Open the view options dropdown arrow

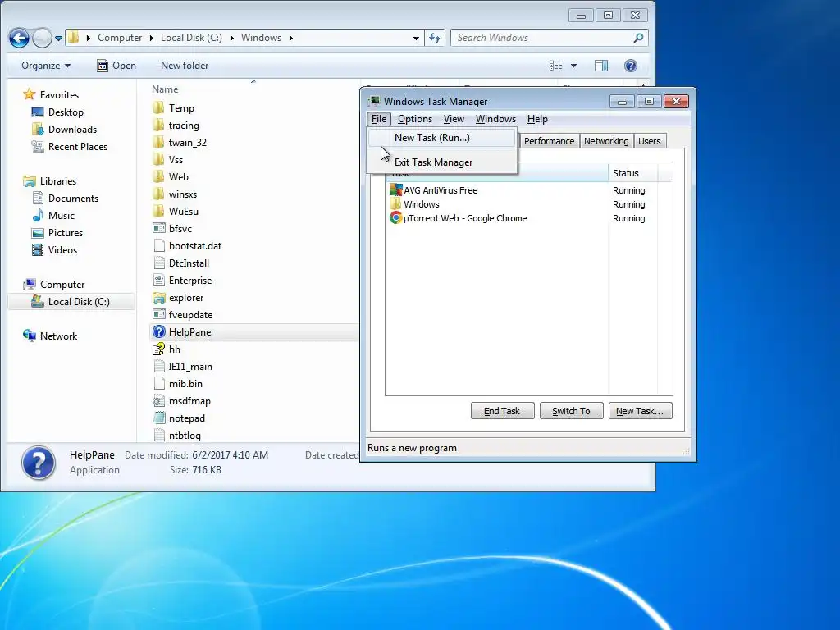(573, 66)
